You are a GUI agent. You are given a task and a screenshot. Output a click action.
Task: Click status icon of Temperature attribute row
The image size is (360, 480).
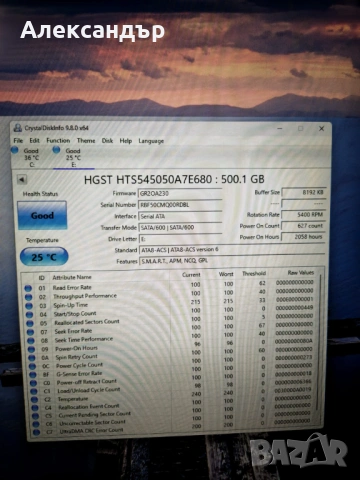click(35, 399)
